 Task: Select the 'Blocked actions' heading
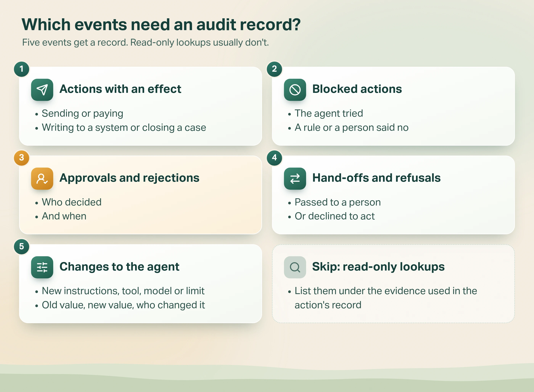point(357,89)
